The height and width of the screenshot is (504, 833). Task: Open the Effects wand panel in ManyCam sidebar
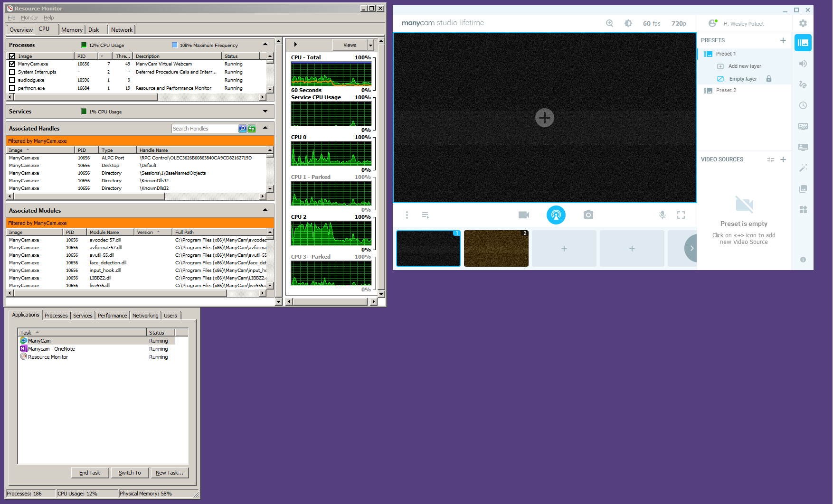803,168
